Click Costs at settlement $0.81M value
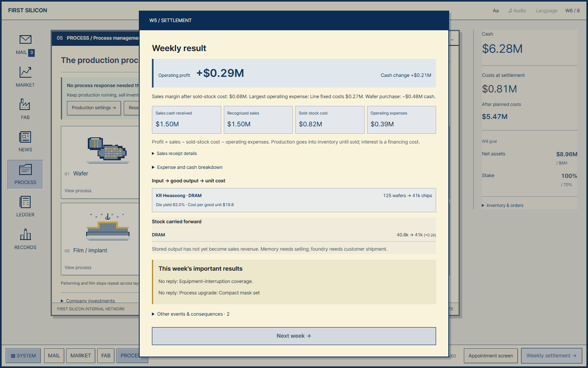Image resolution: width=588 pixels, height=368 pixels. click(499, 89)
